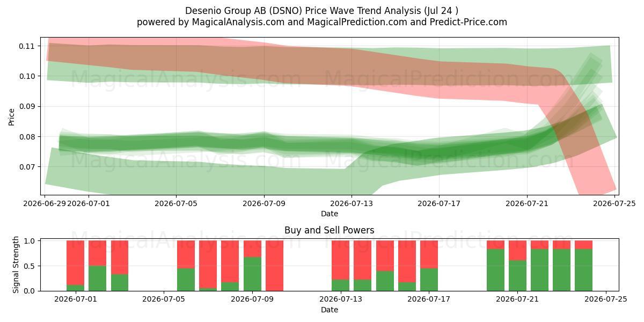Click the green buy portion of the 2026-07-21 bar
The height and width of the screenshot is (322, 644).
pyautogui.click(x=517, y=276)
